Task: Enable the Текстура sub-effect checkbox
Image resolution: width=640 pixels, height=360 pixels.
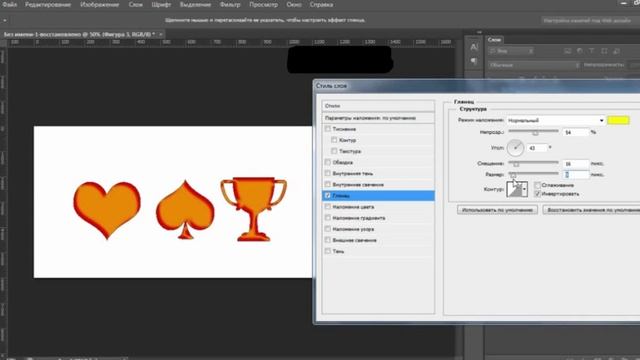Action: 334,151
